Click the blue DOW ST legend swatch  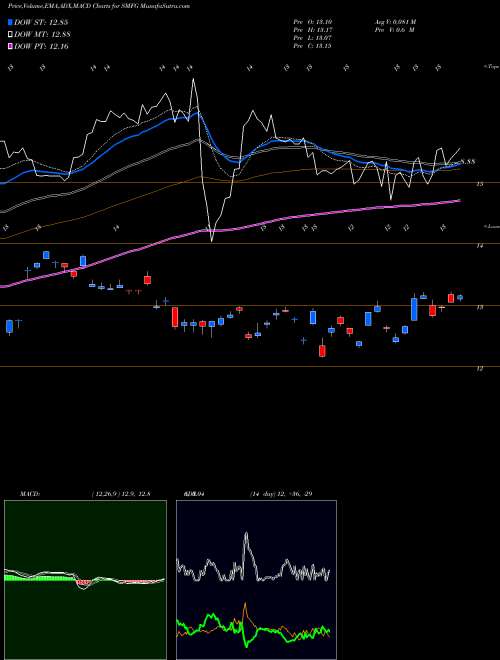pos(11,23)
